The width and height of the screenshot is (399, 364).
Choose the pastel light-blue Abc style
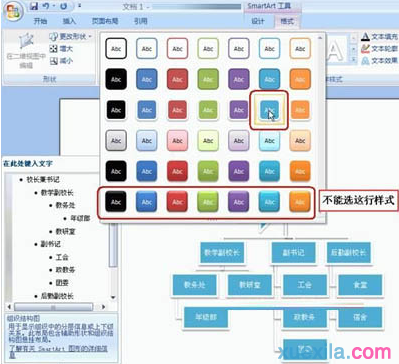click(x=147, y=141)
